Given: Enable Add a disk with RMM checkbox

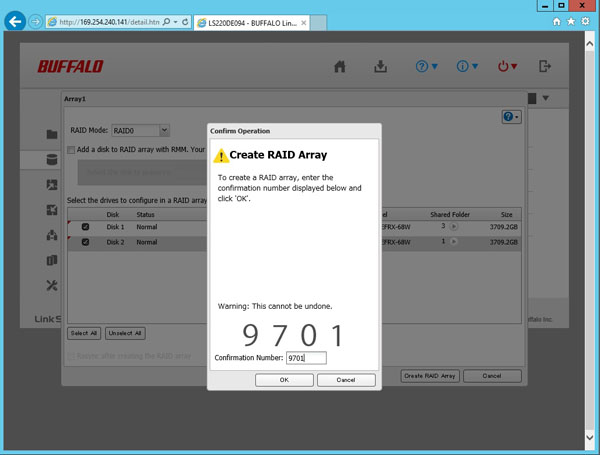Looking at the screenshot, I should [71, 150].
